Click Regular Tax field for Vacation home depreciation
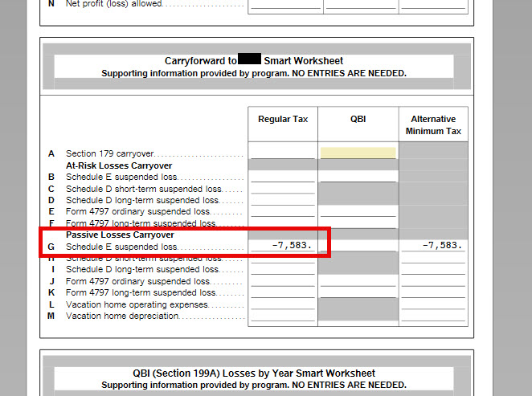 [x=283, y=316]
